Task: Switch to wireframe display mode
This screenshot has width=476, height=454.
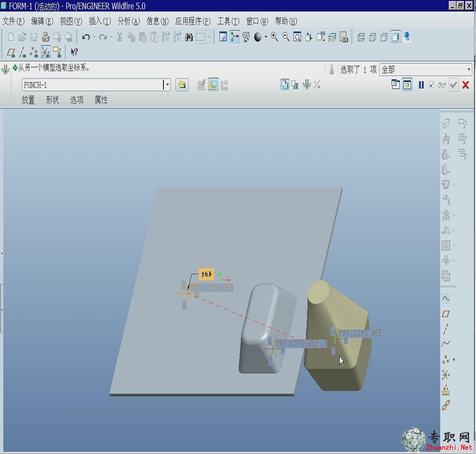Action: pyautogui.click(x=361, y=37)
